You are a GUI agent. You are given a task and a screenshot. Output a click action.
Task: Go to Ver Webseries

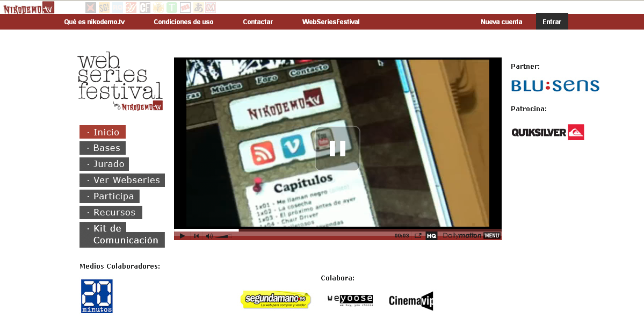click(x=122, y=180)
